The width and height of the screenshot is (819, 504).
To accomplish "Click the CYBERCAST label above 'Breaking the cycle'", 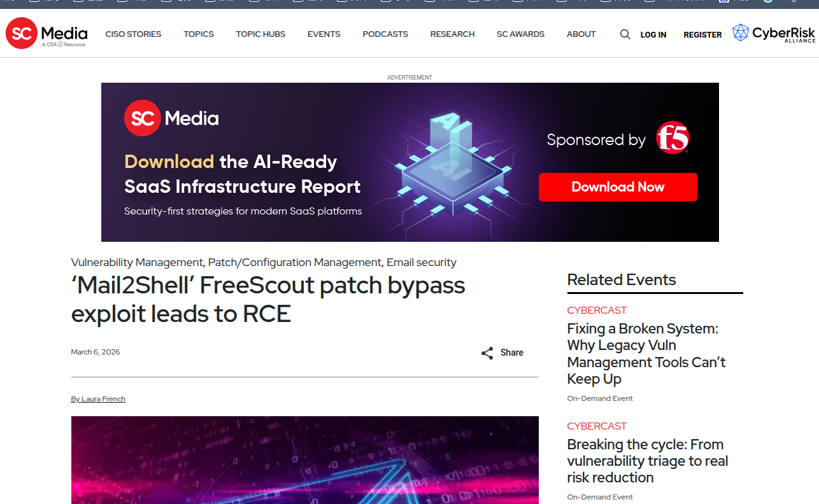I will pyautogui.click(x=597, y=426).
